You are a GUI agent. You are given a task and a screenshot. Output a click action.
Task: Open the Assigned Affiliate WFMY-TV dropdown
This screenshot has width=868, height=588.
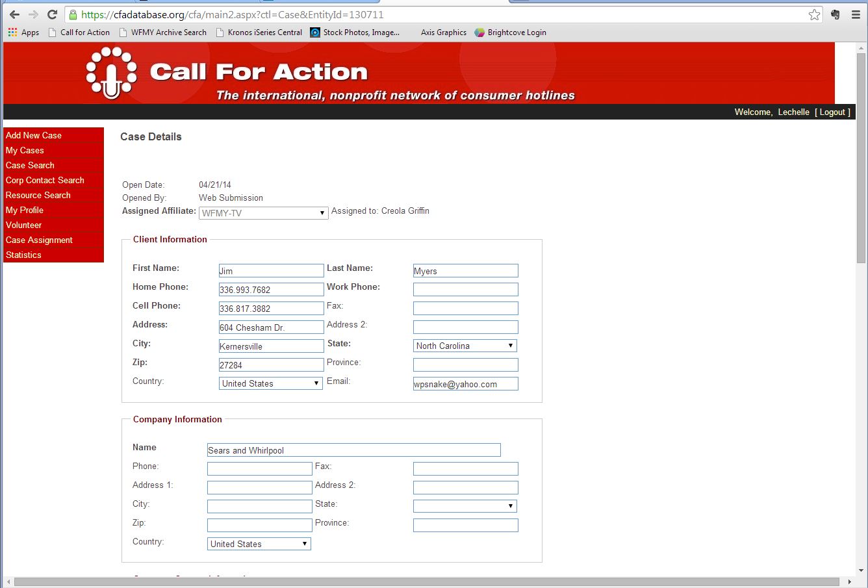point(263,212)
